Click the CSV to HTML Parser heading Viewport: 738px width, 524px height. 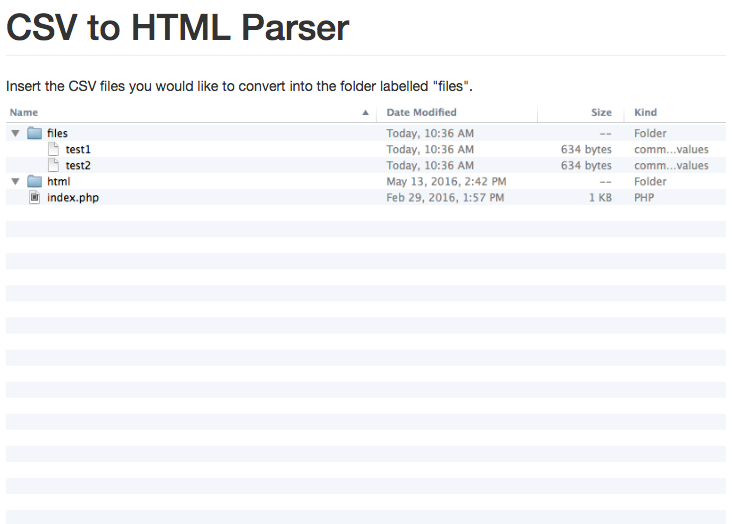coord(177,27)
